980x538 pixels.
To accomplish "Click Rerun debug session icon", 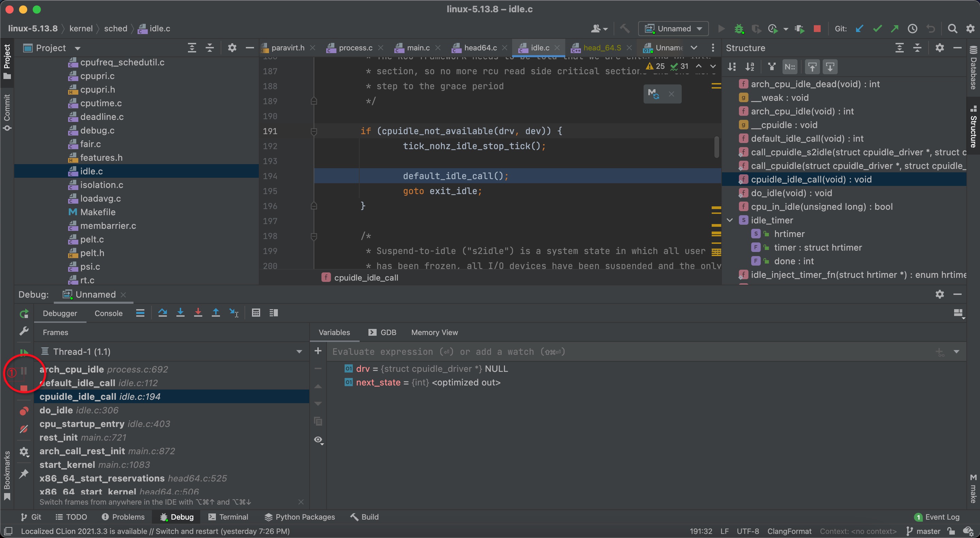I will [24, 314].
